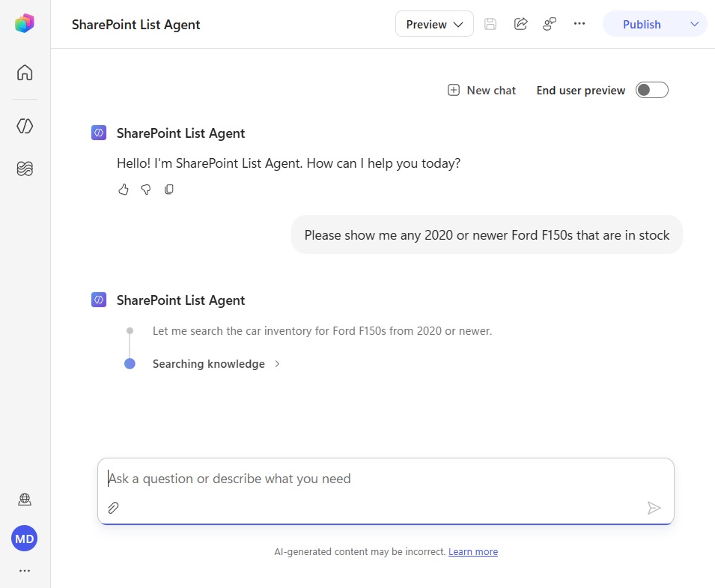Expand the Publish options arrow

[694, 24]
